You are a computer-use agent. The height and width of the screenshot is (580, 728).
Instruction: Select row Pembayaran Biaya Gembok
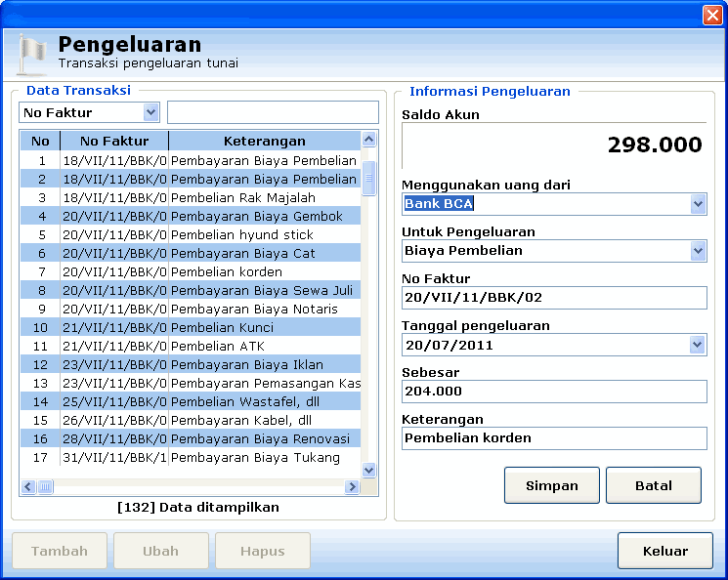191,216
